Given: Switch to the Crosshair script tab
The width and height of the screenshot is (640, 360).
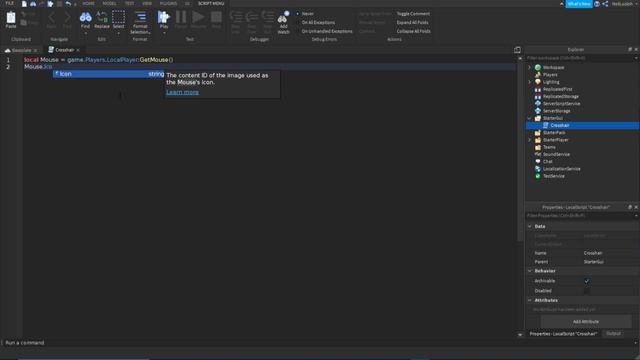Looking at the screenshot, I should [x=64, y=50].
